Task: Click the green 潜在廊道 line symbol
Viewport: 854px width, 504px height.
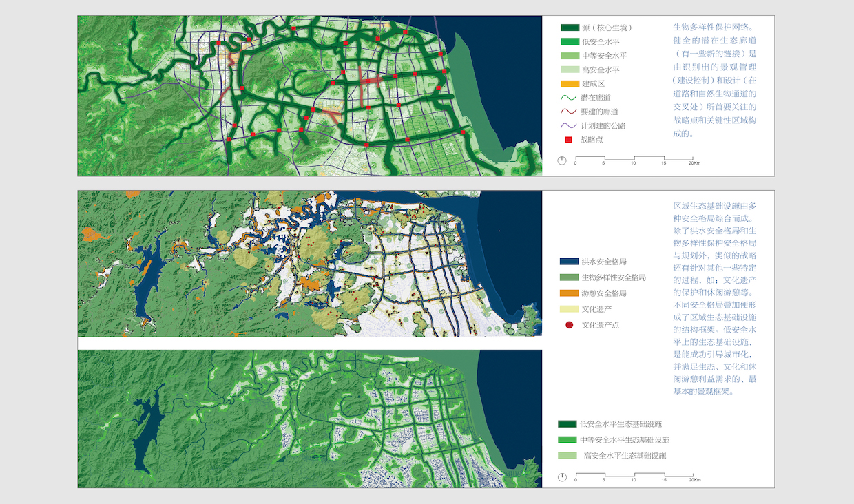Action: pos(569,98)
